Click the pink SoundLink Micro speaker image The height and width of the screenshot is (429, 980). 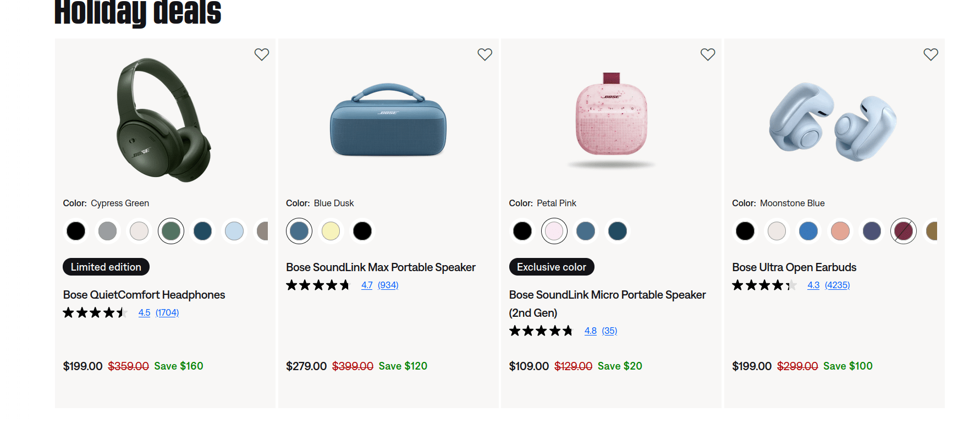611,118
